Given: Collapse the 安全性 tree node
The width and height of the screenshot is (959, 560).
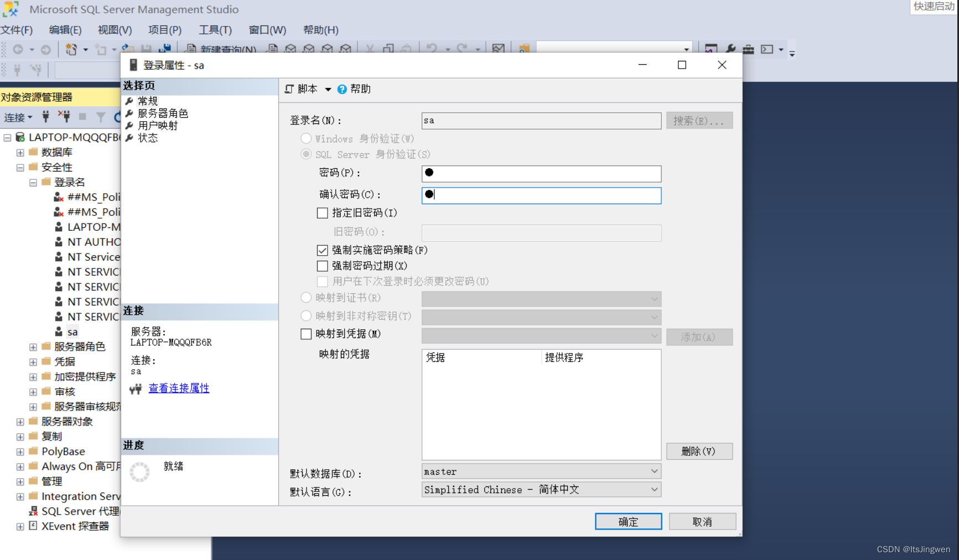Looking at the screenshot, I should pyautogui.click(x=20, y=167).
